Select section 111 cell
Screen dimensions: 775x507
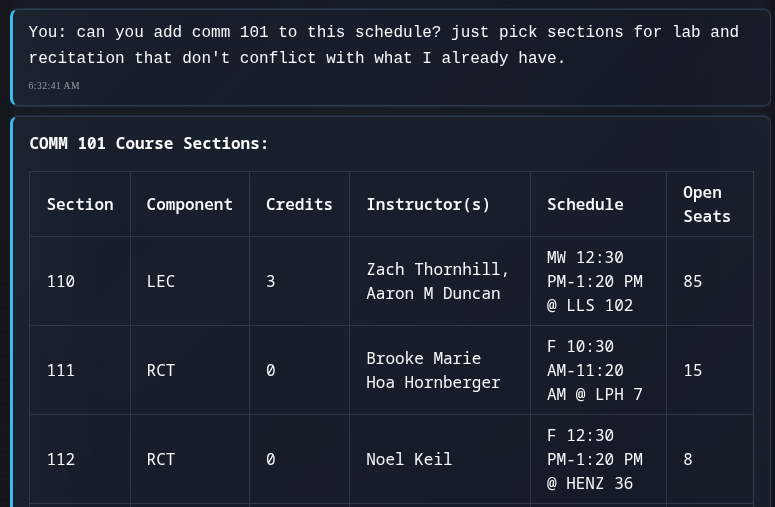[x=80, y=370]
